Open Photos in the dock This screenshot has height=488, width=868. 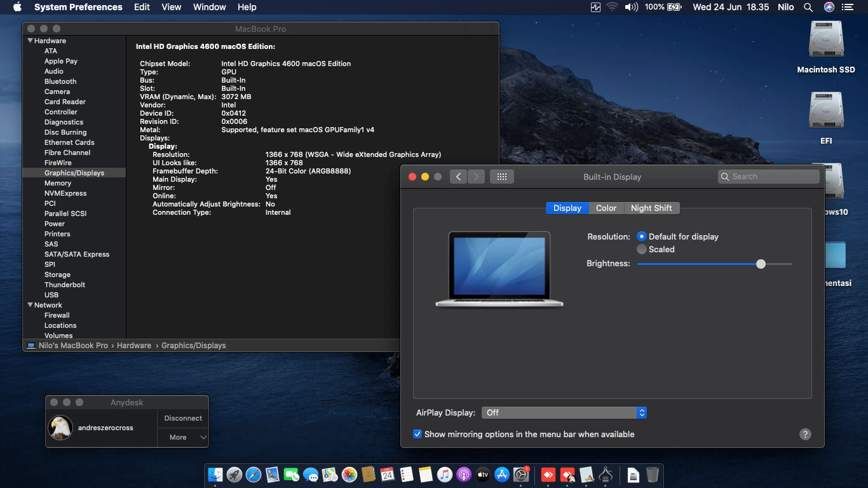coord(349,475)
